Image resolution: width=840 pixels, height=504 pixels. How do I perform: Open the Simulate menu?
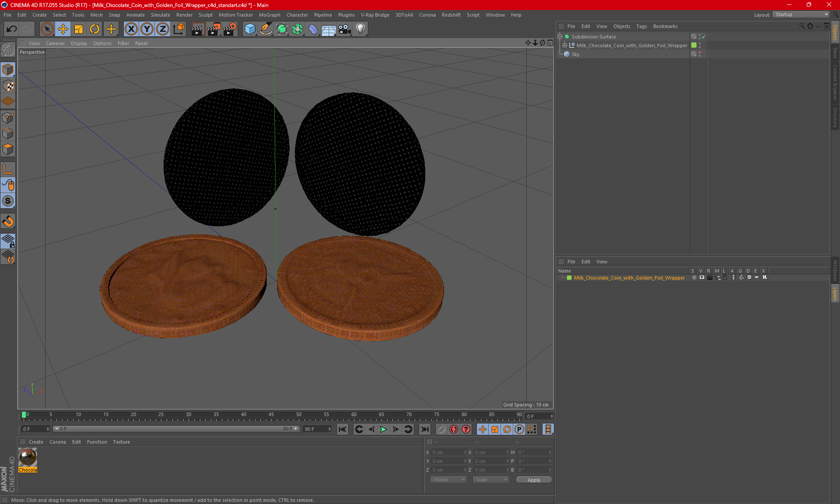pos(160,15)
